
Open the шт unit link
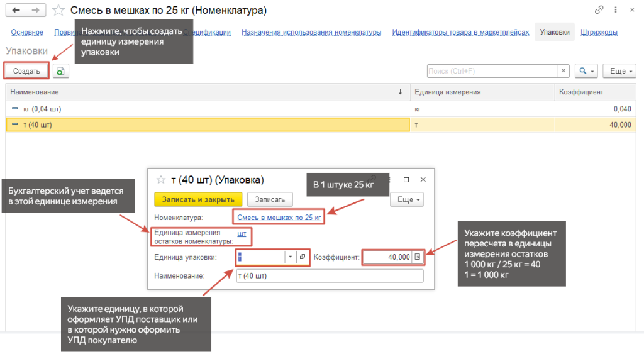[242, 234]
